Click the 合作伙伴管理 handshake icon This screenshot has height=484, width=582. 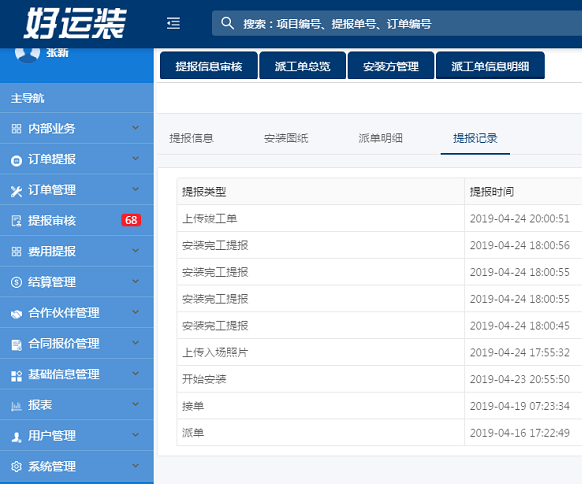pyautogui.click(x=16, y=314)
